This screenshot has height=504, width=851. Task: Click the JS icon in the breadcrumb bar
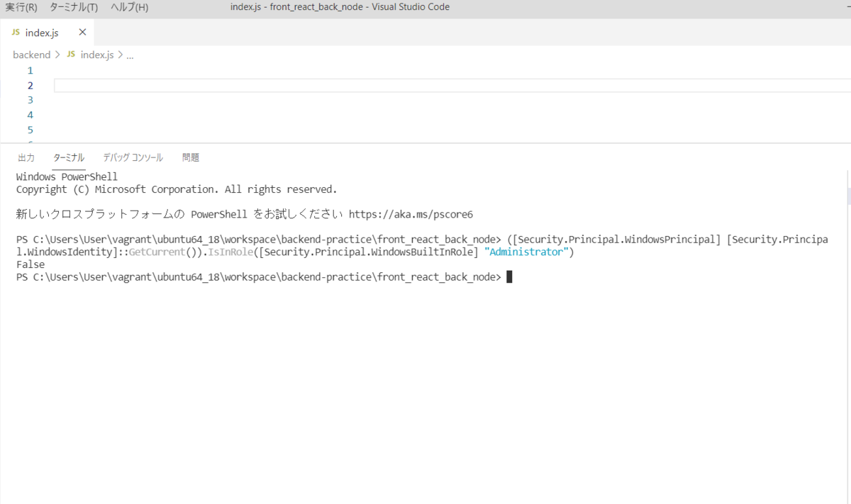click(69, 55)
